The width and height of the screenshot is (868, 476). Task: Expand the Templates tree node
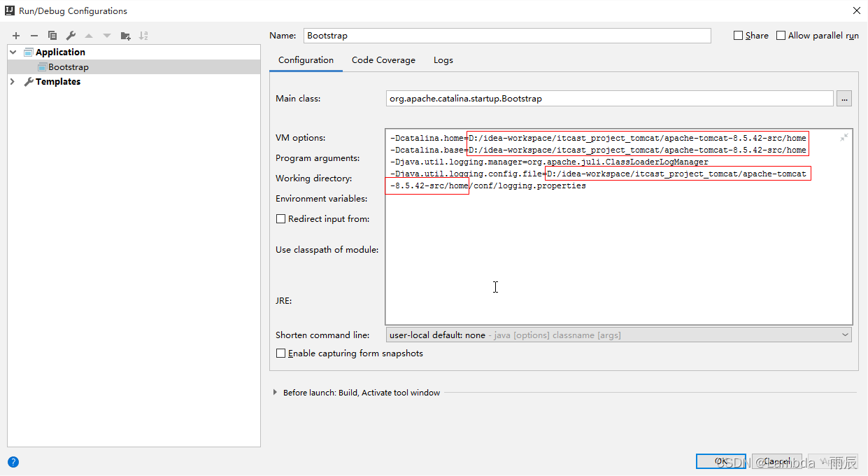[13, 81]
